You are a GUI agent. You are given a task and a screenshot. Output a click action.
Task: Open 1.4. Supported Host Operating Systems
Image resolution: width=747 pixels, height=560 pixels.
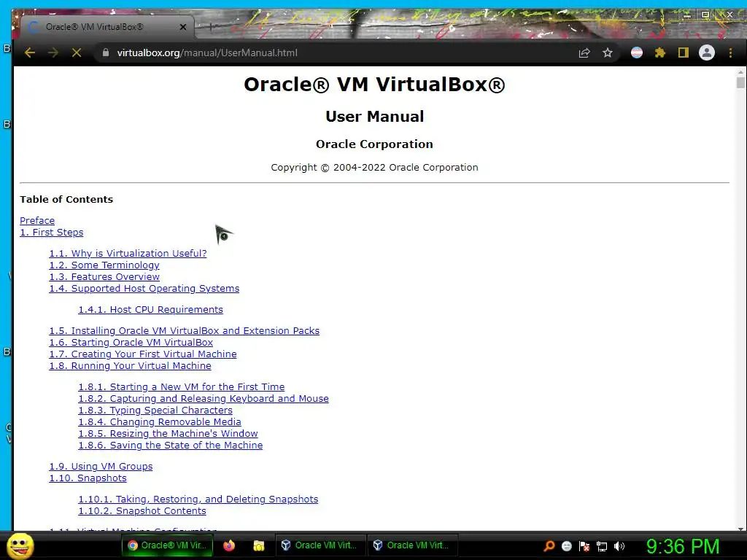point(144,289)
